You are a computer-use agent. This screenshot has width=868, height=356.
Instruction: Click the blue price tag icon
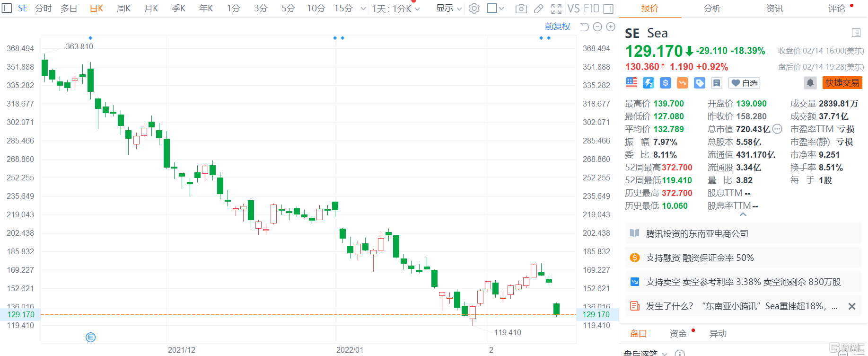coord(700,83)
